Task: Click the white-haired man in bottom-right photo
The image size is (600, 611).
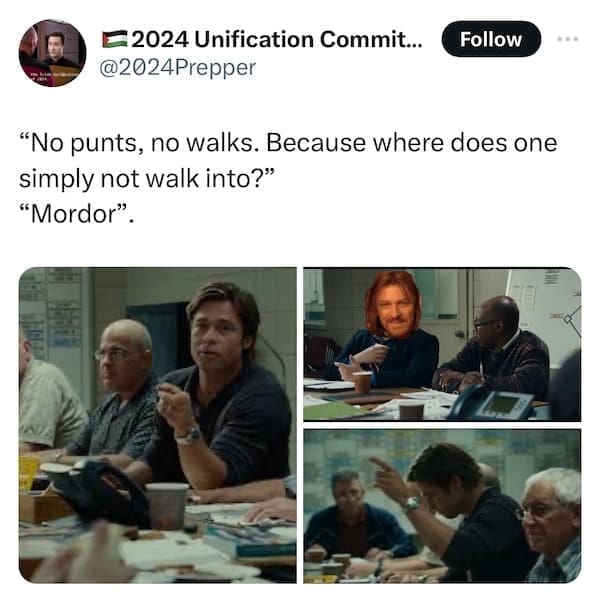Action: pyautogui.click(x=552, y=522)
